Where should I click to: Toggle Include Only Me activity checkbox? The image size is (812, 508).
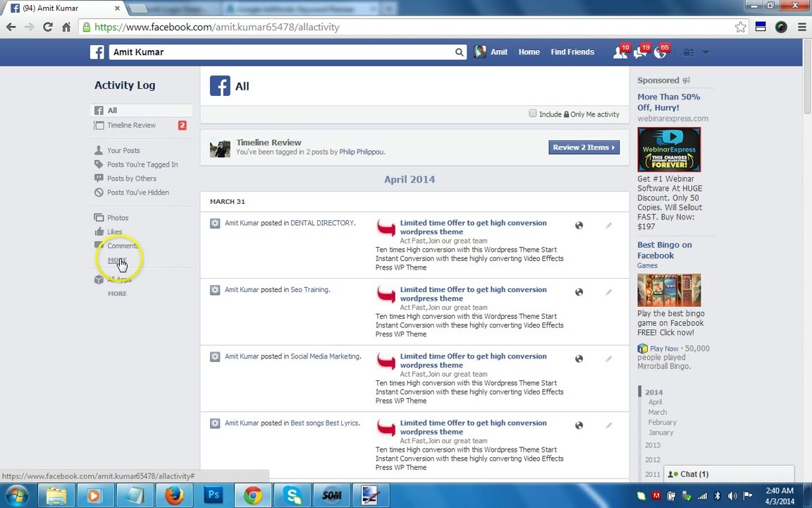(532, 114)
